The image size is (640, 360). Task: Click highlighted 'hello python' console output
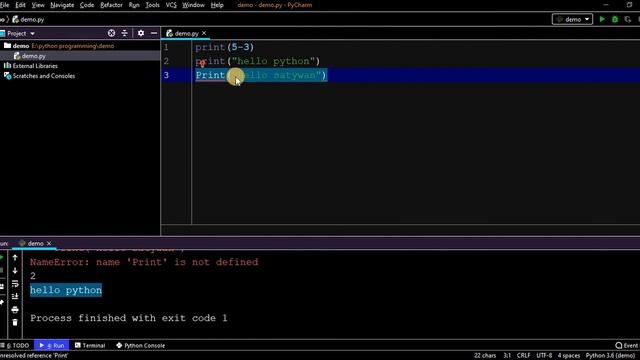tap(66, 290)
